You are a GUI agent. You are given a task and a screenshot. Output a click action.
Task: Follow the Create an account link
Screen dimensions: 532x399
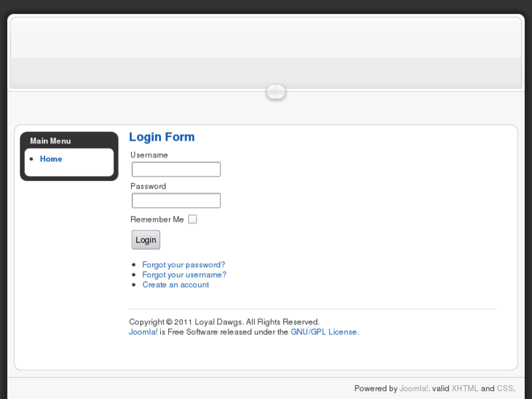click(x=176, y=285)
